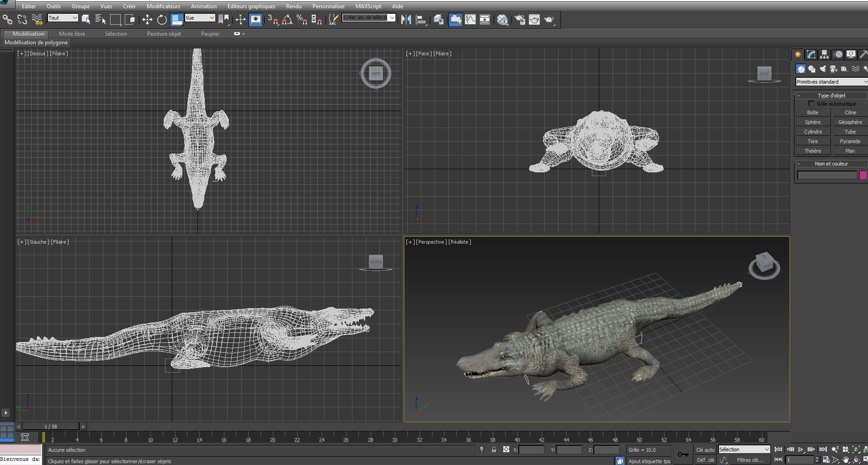Switch to the Motion command panel tab

838,54
